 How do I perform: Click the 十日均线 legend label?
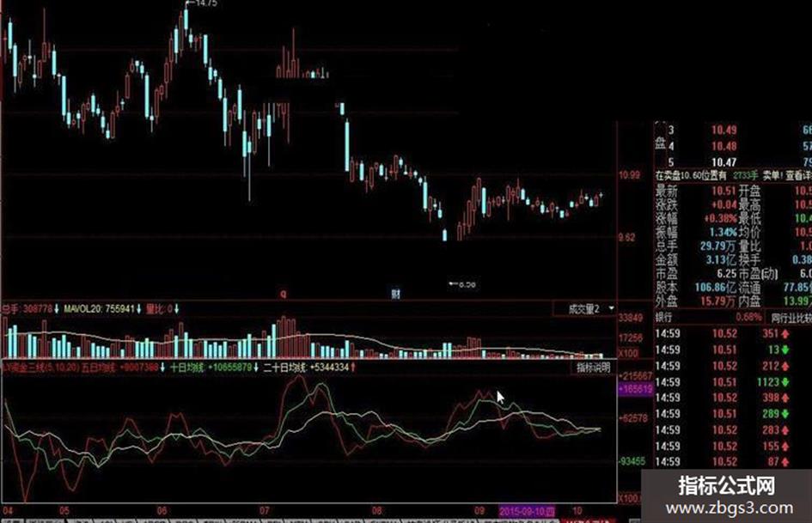[187, 368]
